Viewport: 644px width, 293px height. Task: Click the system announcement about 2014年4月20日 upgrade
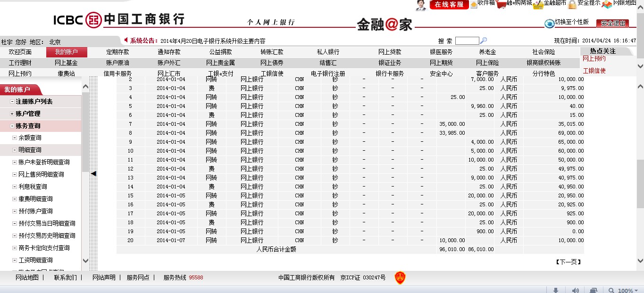coord(213,41)
